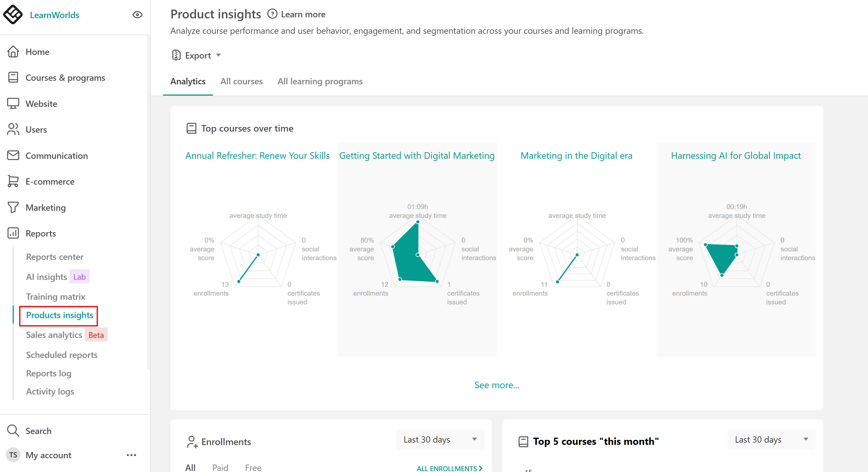This screenshot has height=472, width=868.
Task: Click the Website monitor icon
Action: pyautogui.click(x=13, y=103)
